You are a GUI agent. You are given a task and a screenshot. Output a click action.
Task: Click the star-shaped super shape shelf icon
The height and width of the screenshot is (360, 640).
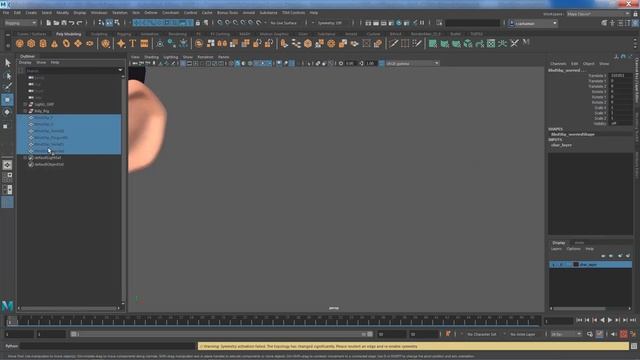pos(121,43)
